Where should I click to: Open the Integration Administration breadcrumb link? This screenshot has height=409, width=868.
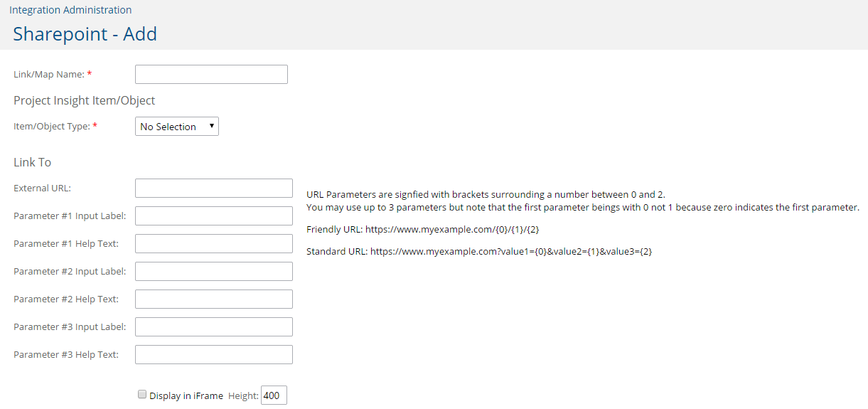[x=70, y=10]
